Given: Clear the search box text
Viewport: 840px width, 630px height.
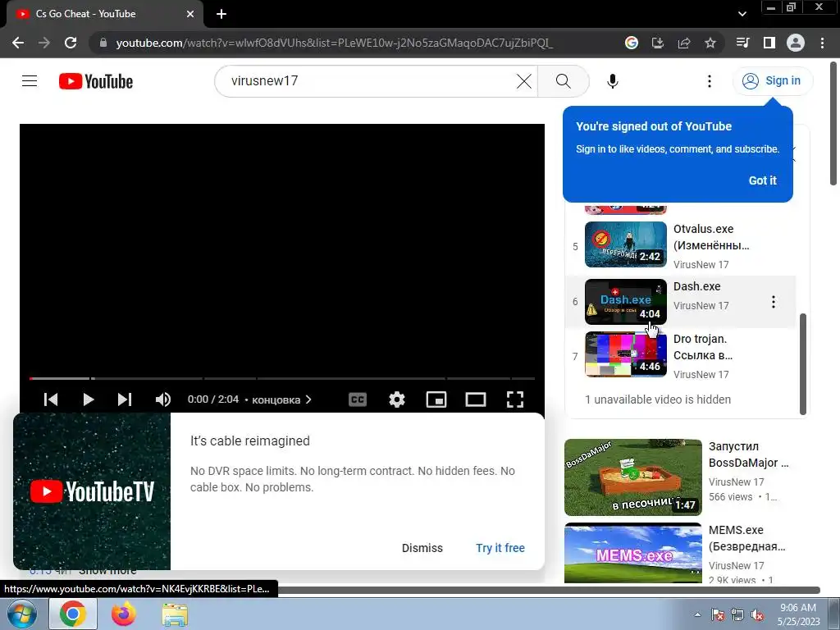Looking at the screenshot, I should point(524,81).
